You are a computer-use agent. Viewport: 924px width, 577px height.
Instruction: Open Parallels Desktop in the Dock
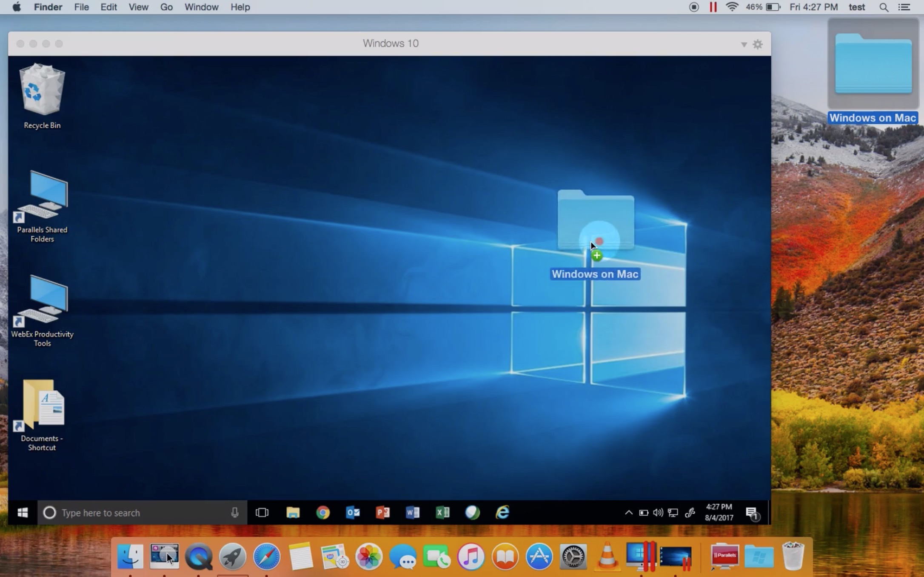[641, 556]
